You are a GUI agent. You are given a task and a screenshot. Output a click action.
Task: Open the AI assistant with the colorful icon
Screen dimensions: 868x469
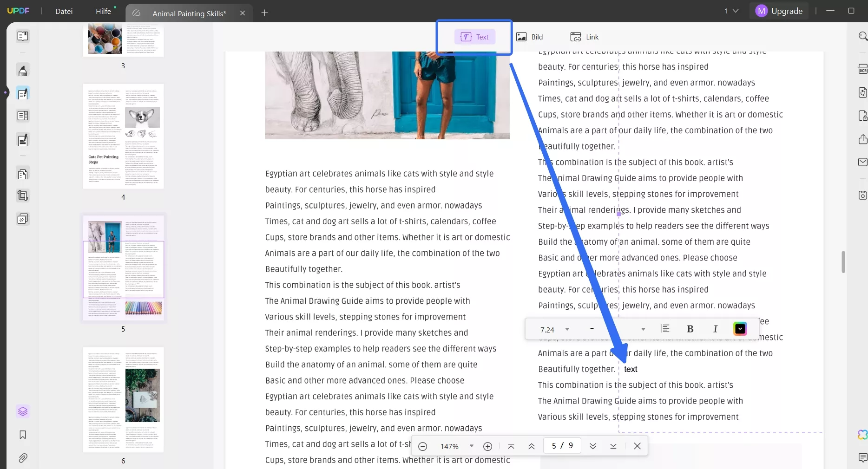coord(862,435)
